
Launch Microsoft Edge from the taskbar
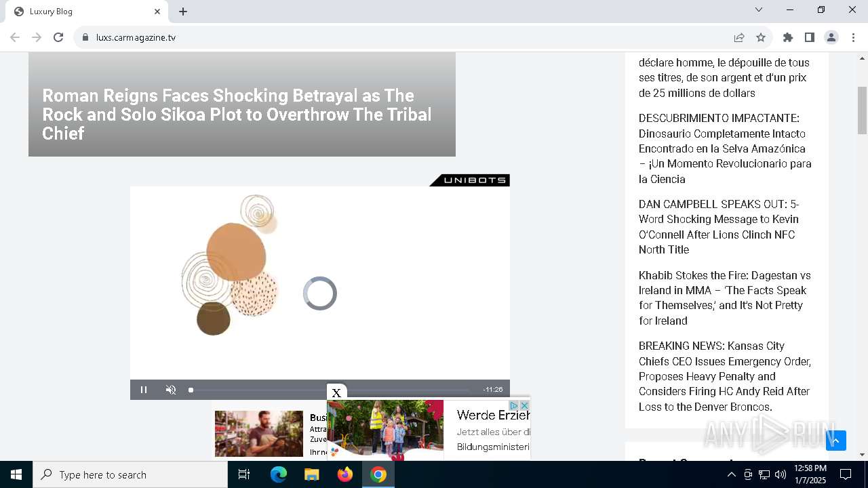pyautogui.click(x=279, y=474)
